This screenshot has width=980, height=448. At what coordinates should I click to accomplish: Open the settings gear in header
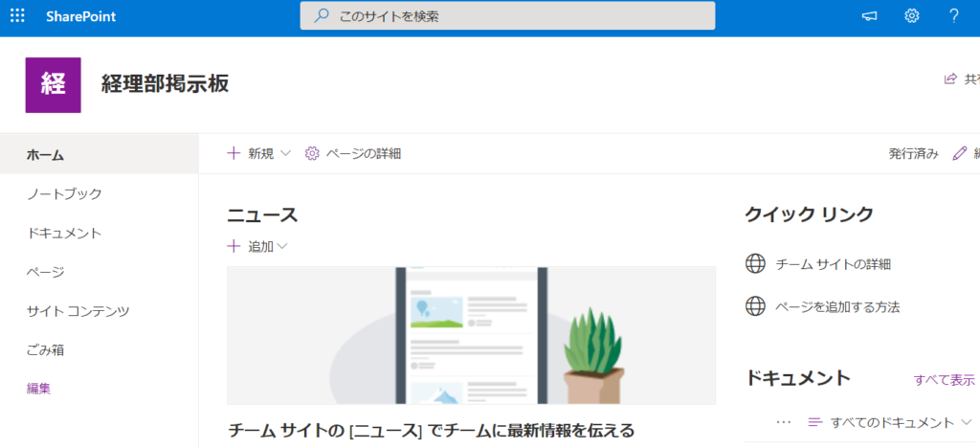click(x=912, y=16)
